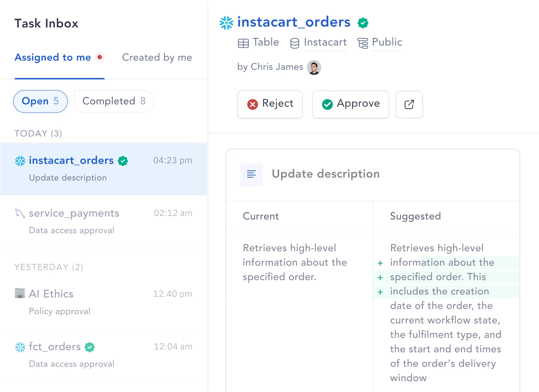Click Chris James's avatar photo
This screenshot has width=539, height=392.
314,67
